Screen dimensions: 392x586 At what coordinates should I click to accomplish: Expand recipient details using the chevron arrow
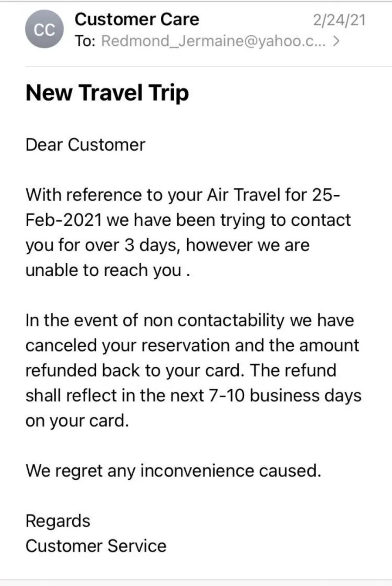[x=336, y=41]
